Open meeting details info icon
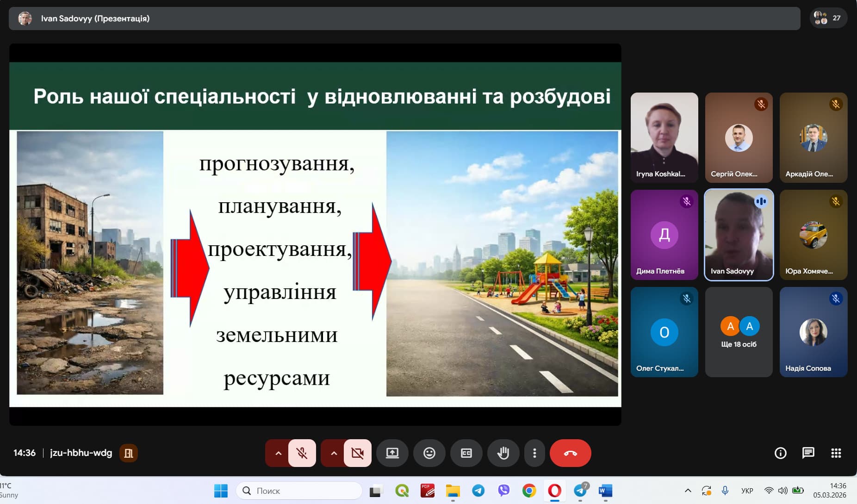Image resolution: width=857 pixels, height=504 pixels. (x=780, y=453)
